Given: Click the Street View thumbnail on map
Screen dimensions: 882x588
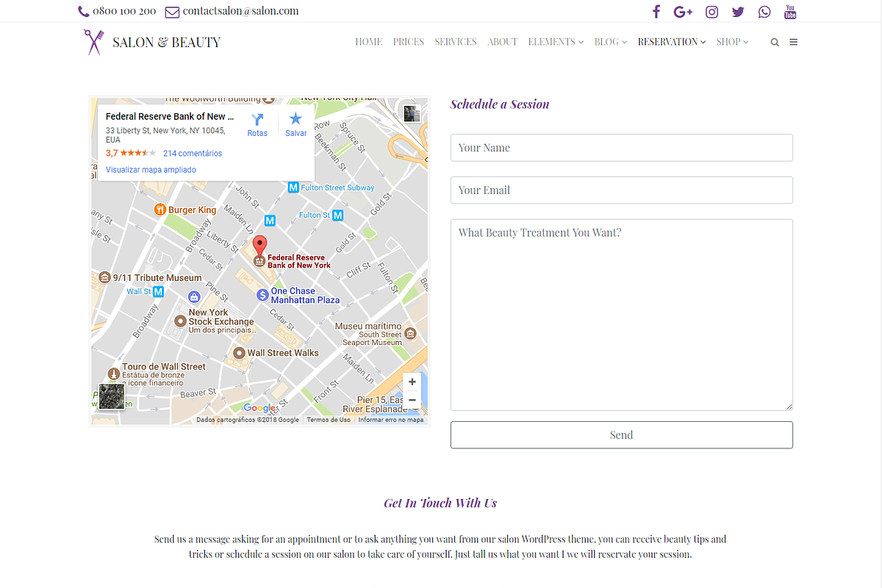Looking at the screenshot, I should 412,113.
